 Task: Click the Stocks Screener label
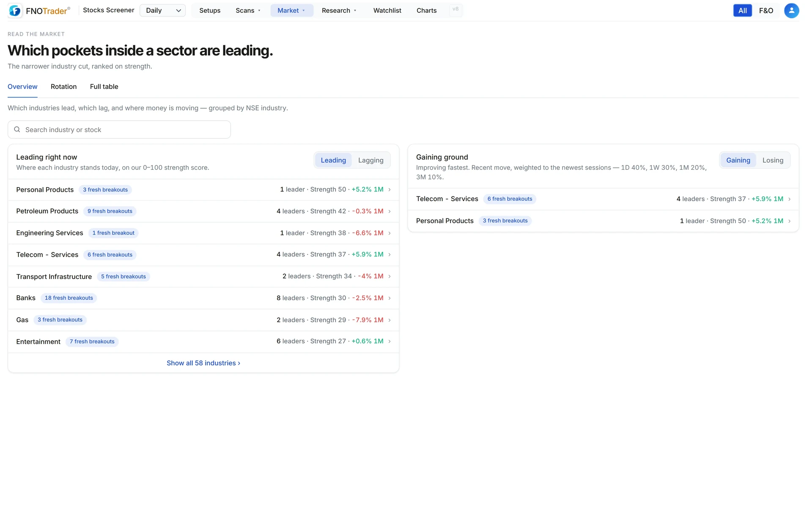(x=109, y=10)
